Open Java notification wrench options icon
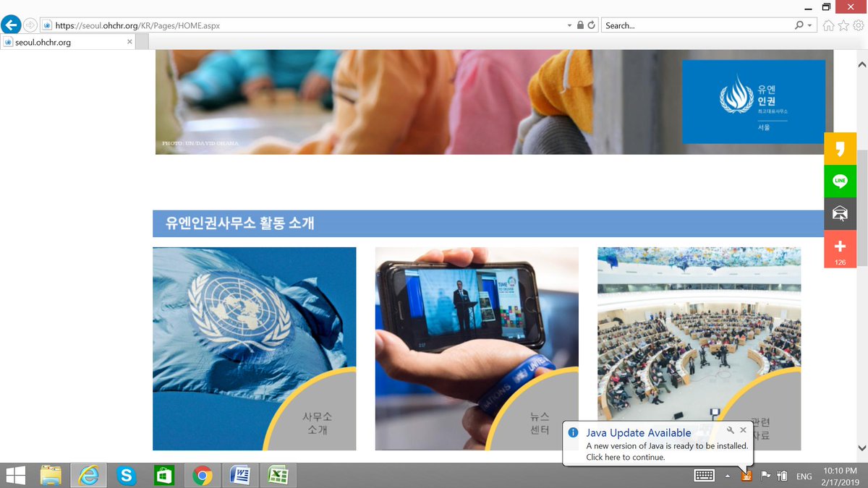Viewport: 868px width, 488px height. click(730, 430)
